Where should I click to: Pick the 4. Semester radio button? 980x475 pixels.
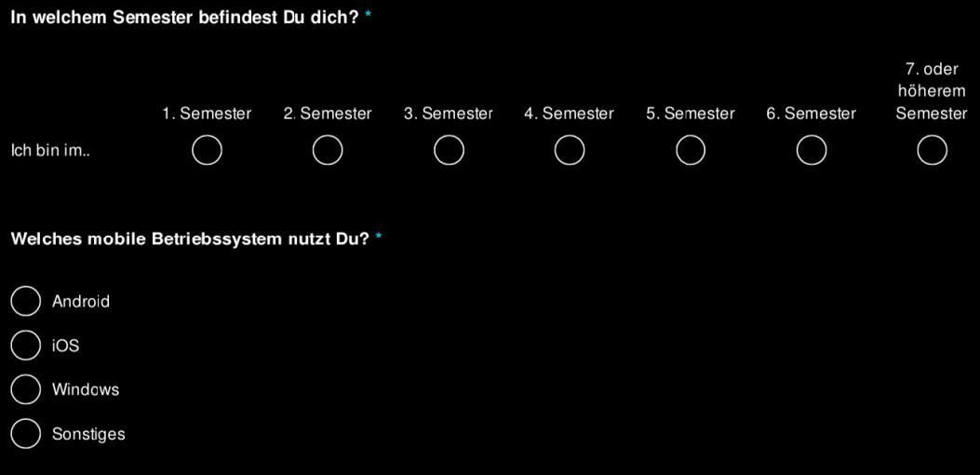(x=570, y=150)
